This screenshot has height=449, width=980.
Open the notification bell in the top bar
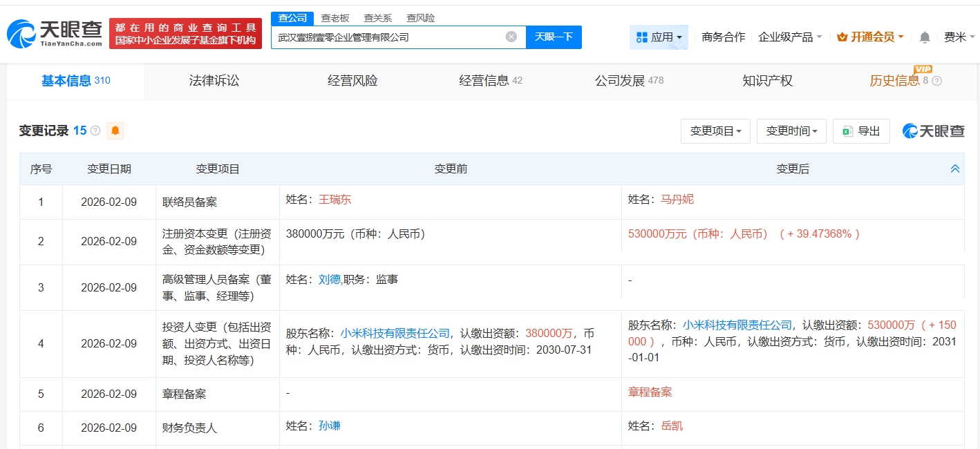point(925,37)
